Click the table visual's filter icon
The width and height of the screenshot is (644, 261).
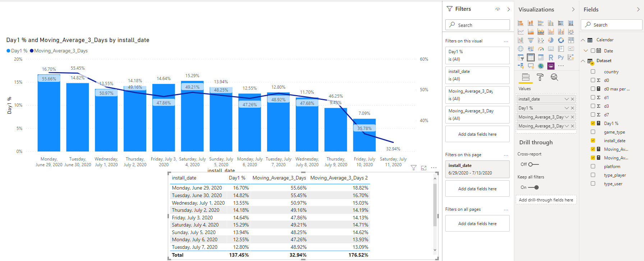pos(414,168)
